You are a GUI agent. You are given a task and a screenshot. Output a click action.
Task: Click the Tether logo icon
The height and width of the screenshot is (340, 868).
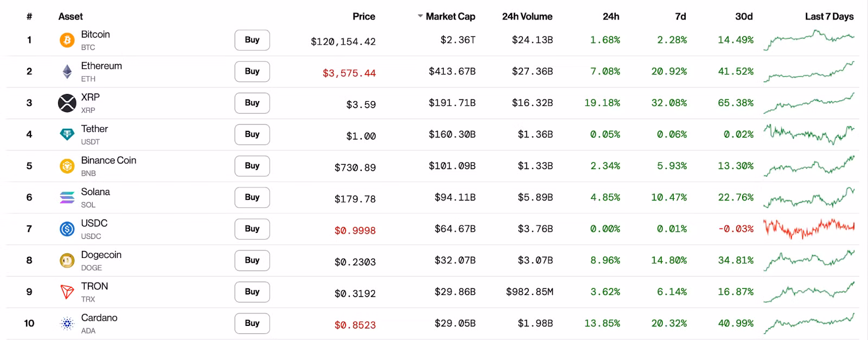click(x=67, y=135)
